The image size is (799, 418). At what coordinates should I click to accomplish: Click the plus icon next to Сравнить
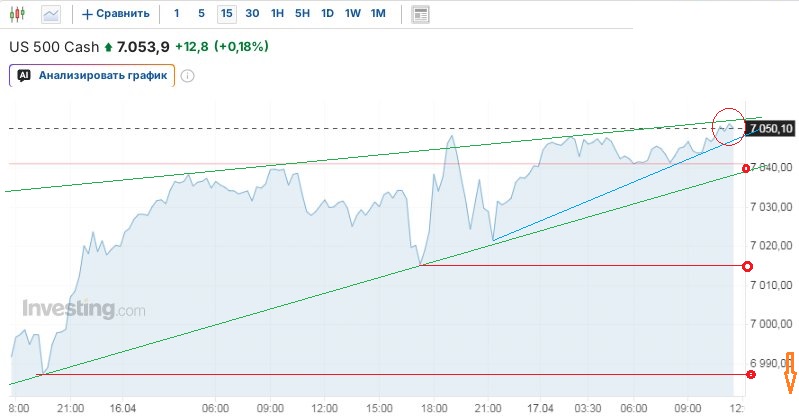point(87,14)
